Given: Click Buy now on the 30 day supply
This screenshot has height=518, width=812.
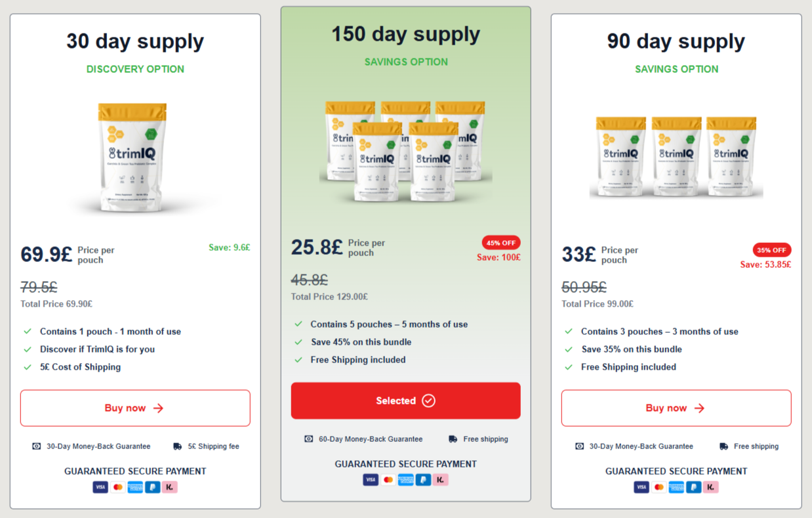Looking at the screenshot, I should click(x=135, y=408).
